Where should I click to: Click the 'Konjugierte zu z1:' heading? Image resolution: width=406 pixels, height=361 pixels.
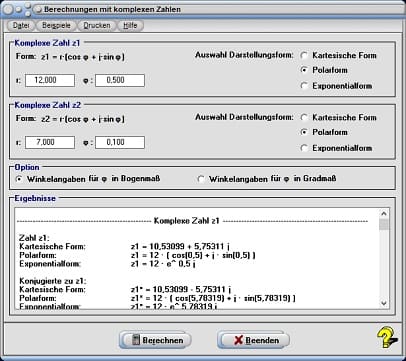pyautogui.click(x=53, y=281)
